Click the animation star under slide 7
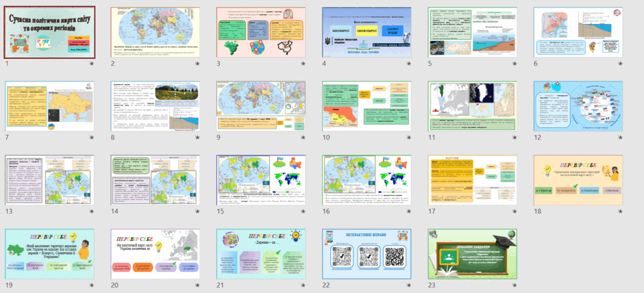Image resolution: width=644 pixels, height=293 pixels. click(x=92, y=138)
